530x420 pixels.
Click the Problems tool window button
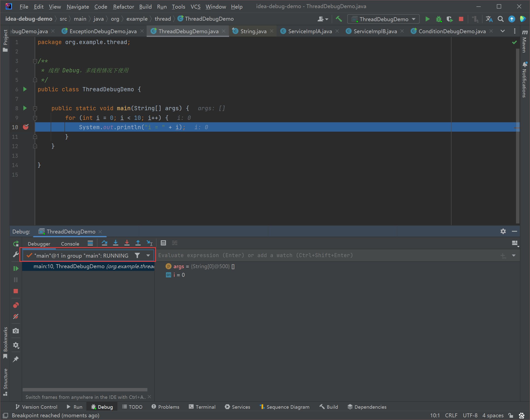point(165,407)
